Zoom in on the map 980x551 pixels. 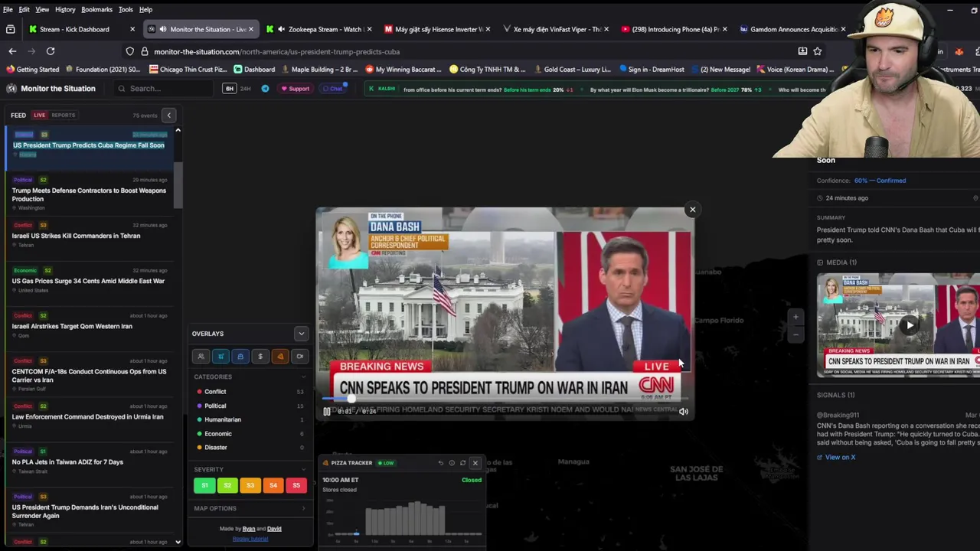click(795, 317)
